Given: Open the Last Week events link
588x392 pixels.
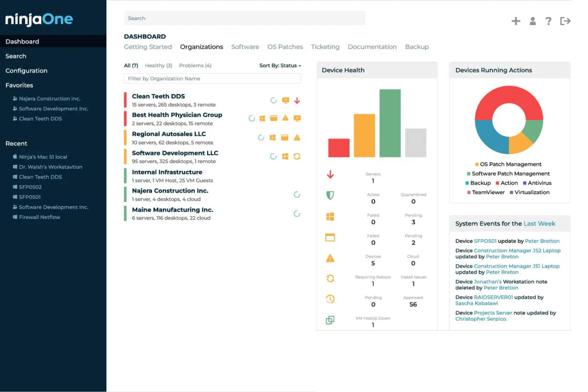Looking at the screenshot, I should pyautogui.click(x=540, y=224).
